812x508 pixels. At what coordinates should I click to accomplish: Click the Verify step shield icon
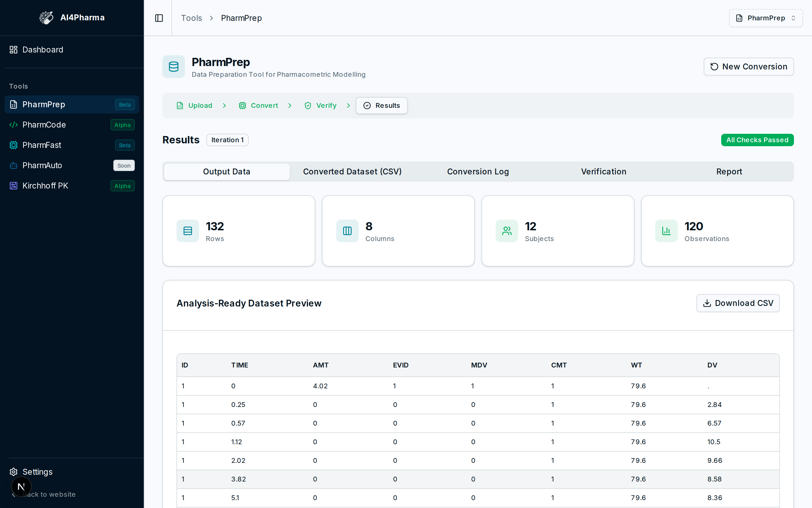click(308, 106)
